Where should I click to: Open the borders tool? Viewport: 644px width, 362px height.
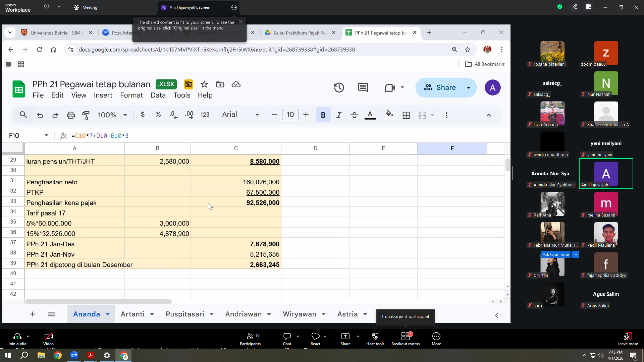[x=406, y=115]
